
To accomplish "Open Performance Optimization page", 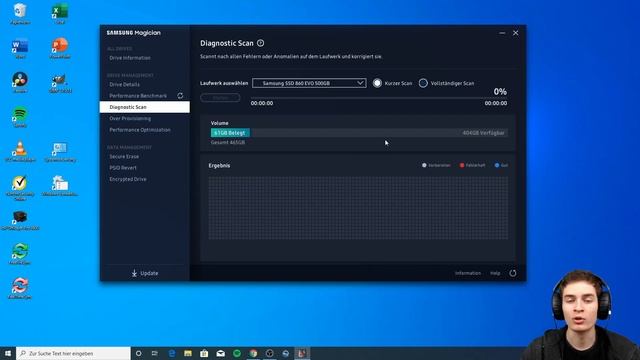I will click(x=140, y=130).
